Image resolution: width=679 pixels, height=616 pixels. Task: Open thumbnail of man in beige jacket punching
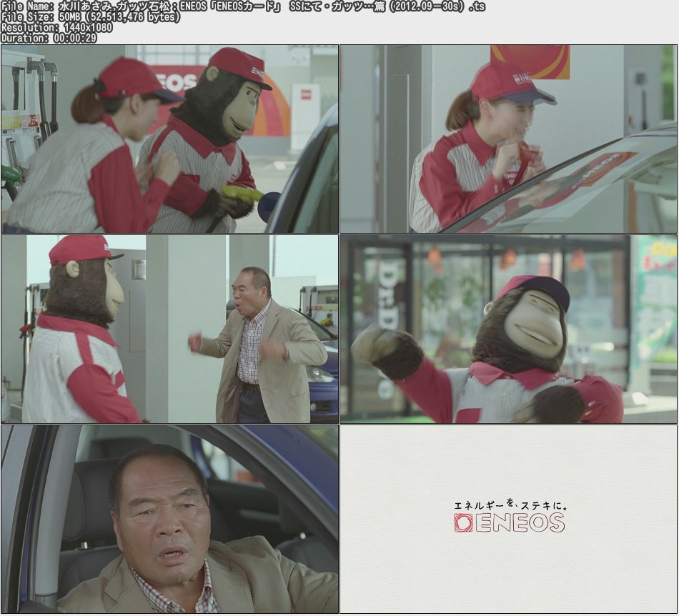[x=170, y=329]
